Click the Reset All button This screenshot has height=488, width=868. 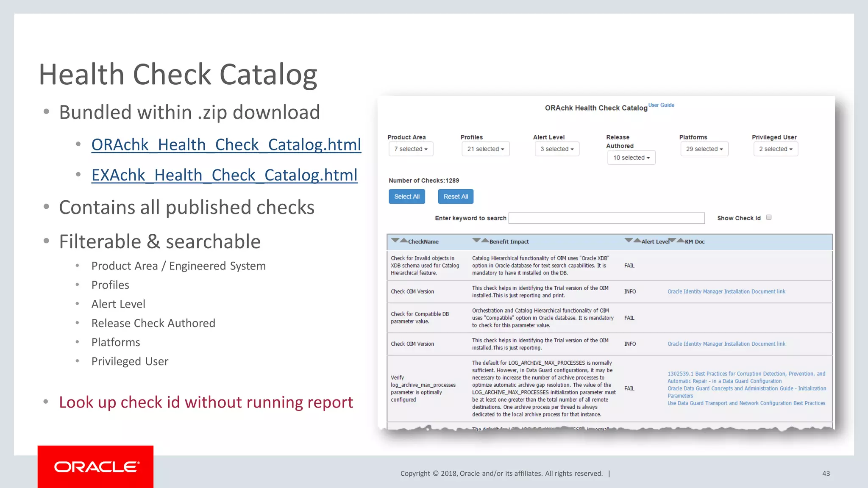click(456, 197)
